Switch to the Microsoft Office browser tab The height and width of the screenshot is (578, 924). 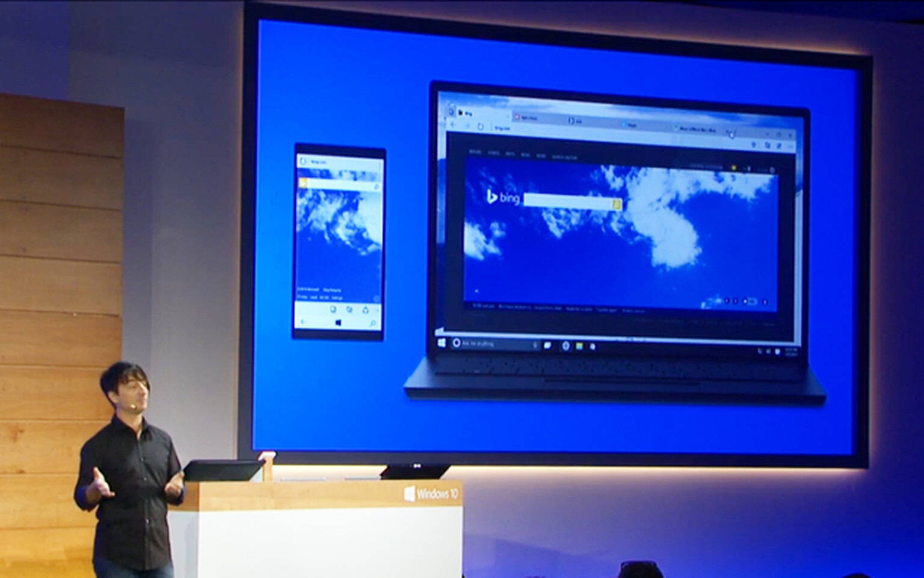coord(695,129)
